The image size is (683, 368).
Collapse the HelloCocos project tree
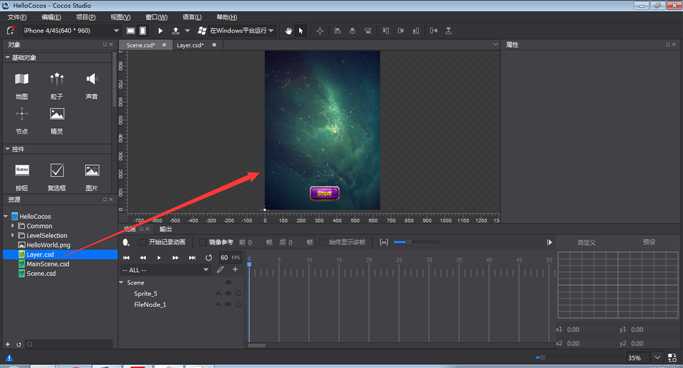[x=6, y=216]
